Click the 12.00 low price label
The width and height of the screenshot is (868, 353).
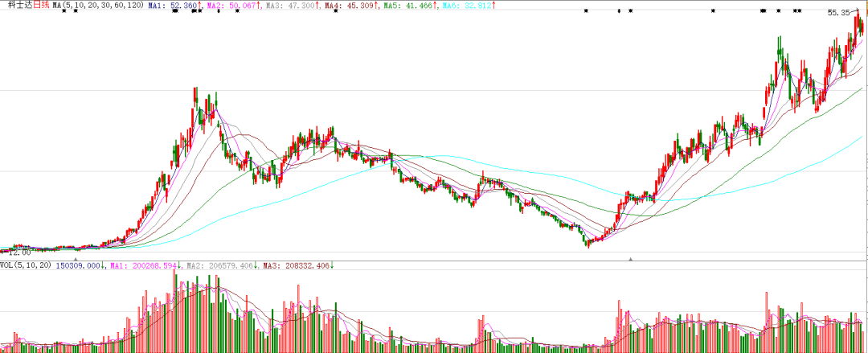19,252
